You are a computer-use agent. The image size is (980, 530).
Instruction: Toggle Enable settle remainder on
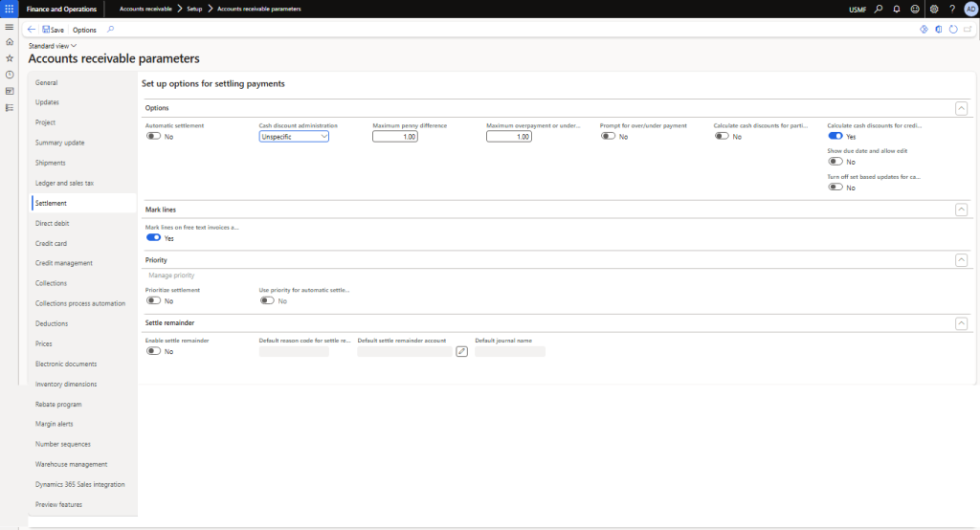coord(153,351)
